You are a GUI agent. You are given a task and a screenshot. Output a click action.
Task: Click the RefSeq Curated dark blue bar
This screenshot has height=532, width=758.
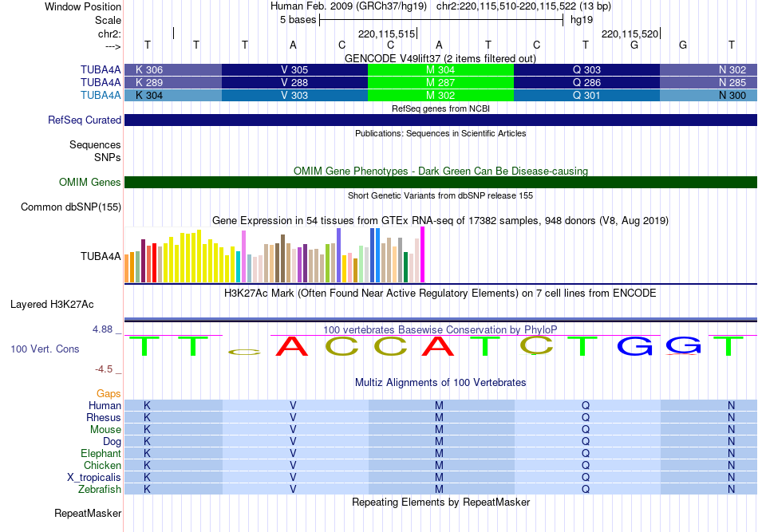[440, 120]
